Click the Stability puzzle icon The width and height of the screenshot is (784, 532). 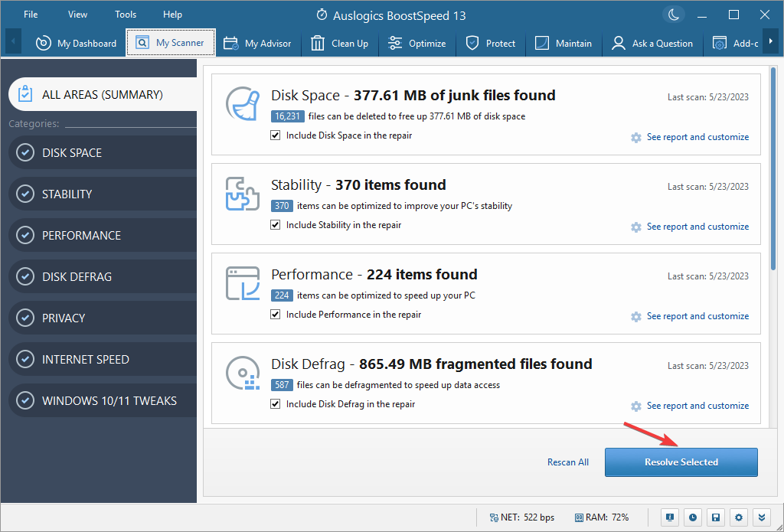tap(243, 194)
